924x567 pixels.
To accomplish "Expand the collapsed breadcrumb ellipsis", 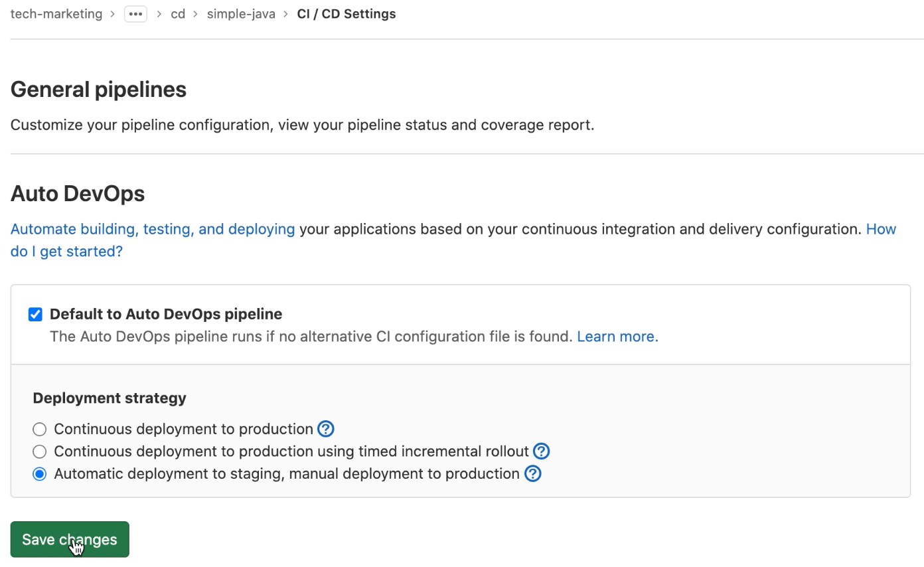I will click(135, 14).
